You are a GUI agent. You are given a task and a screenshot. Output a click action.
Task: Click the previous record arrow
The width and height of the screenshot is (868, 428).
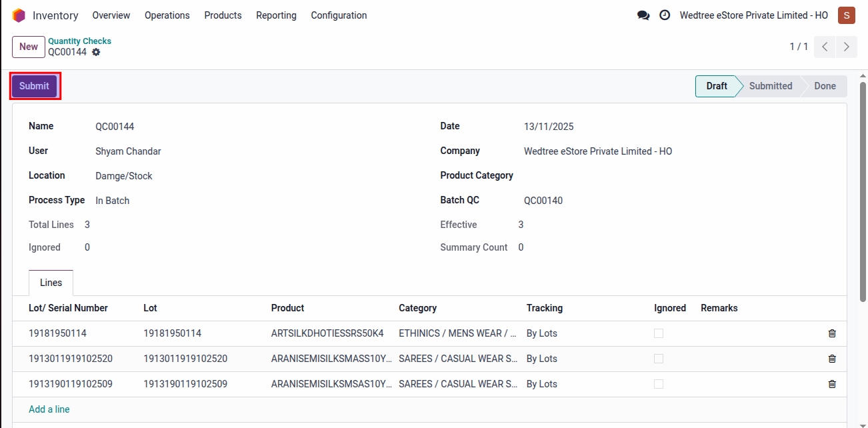point(825,47)
